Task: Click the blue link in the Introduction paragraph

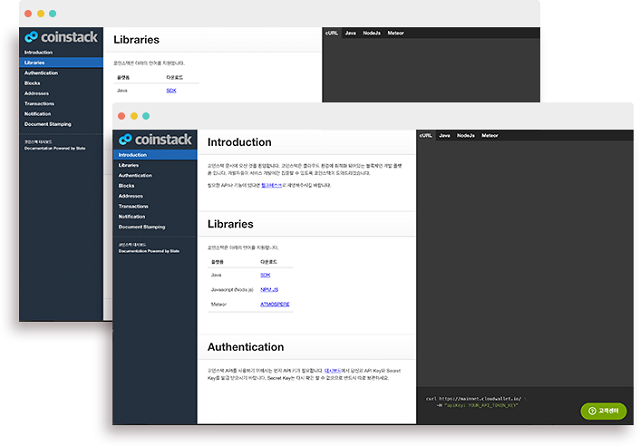Action: point(271,185)
